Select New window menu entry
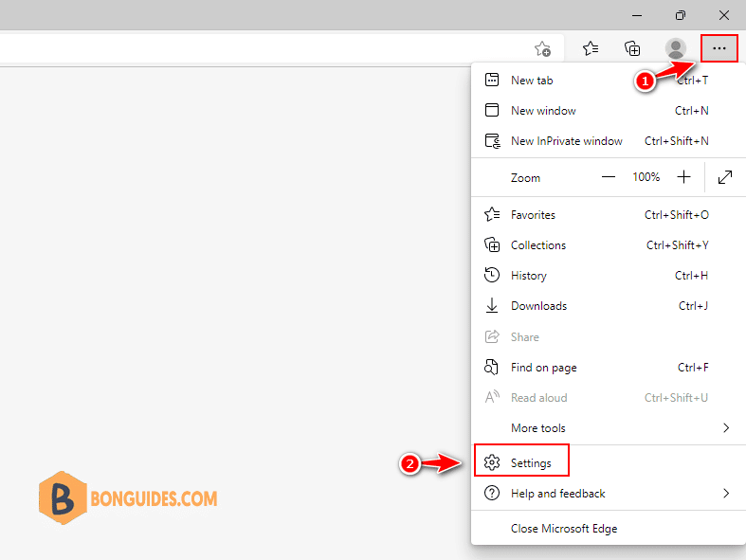This screenshot has height=560, width=746. (608, 110)
